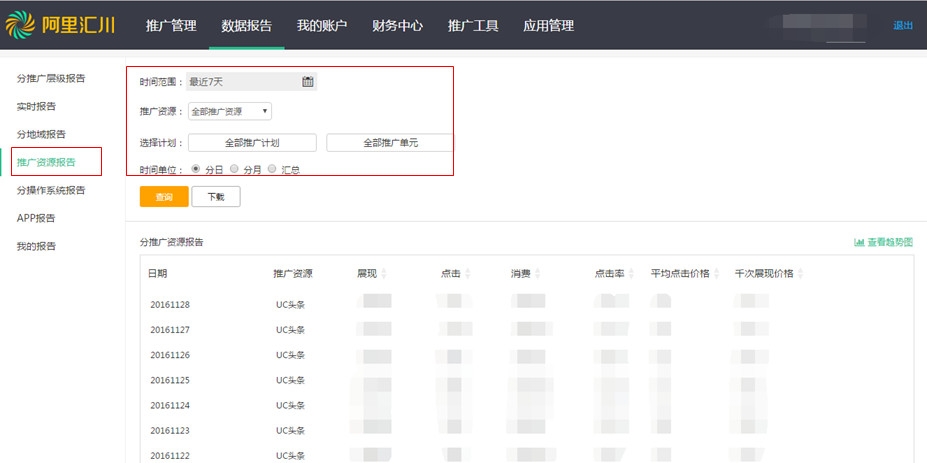Open the calendar icon in time range field
The height and width of the screenshot is (463, 927).
tap(307, 82)
